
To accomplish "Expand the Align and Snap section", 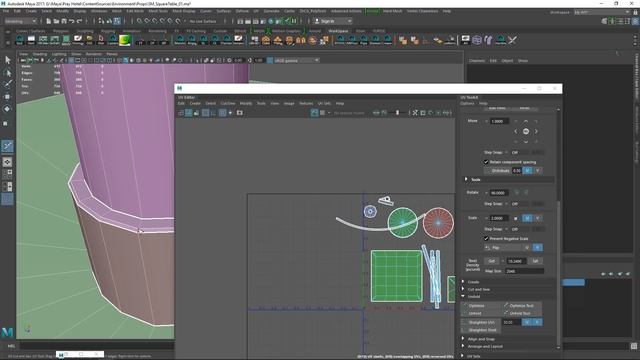I will (x=463, y=339).
